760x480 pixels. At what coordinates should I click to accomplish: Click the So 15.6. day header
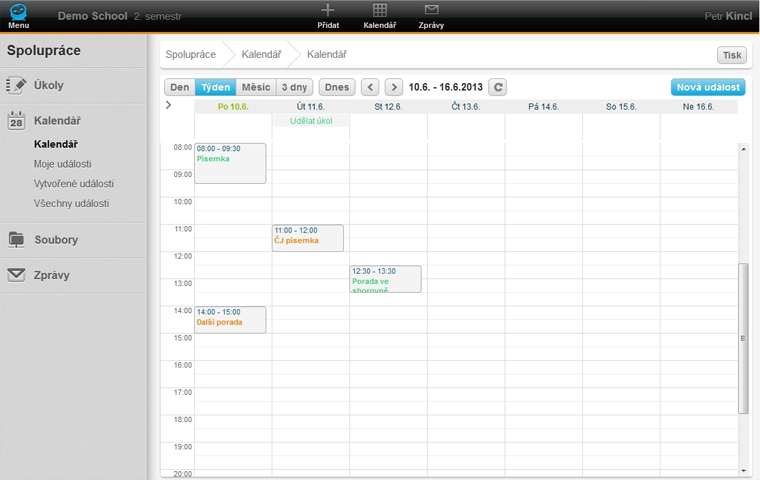point(621,107)
